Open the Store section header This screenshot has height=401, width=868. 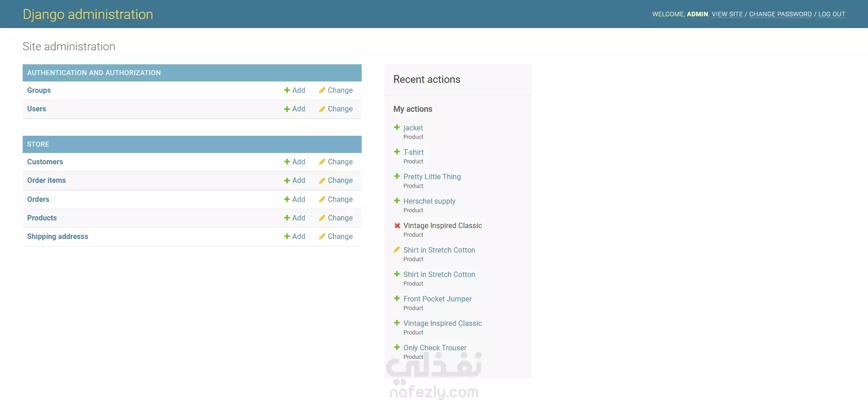(x=38, y=144)
